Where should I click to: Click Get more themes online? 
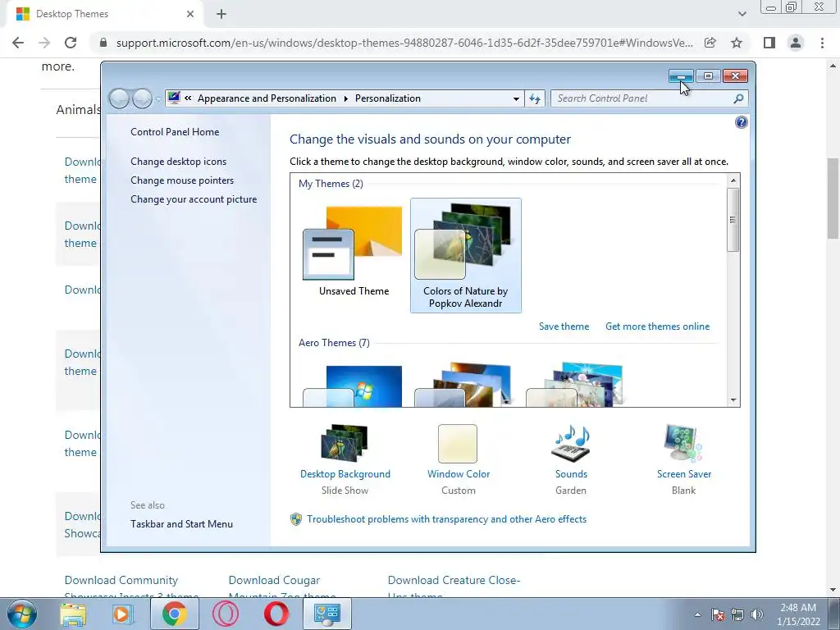click(x=657, y=326)
